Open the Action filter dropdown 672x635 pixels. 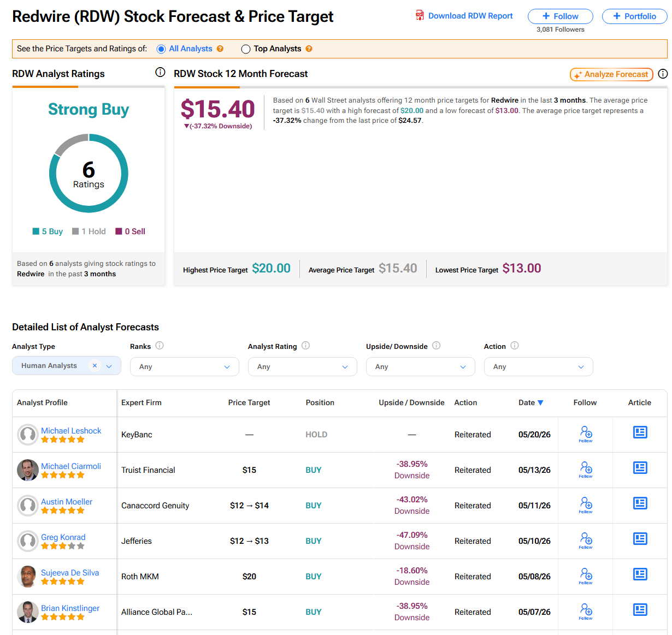pyautogui.click(x=539, y=366)
